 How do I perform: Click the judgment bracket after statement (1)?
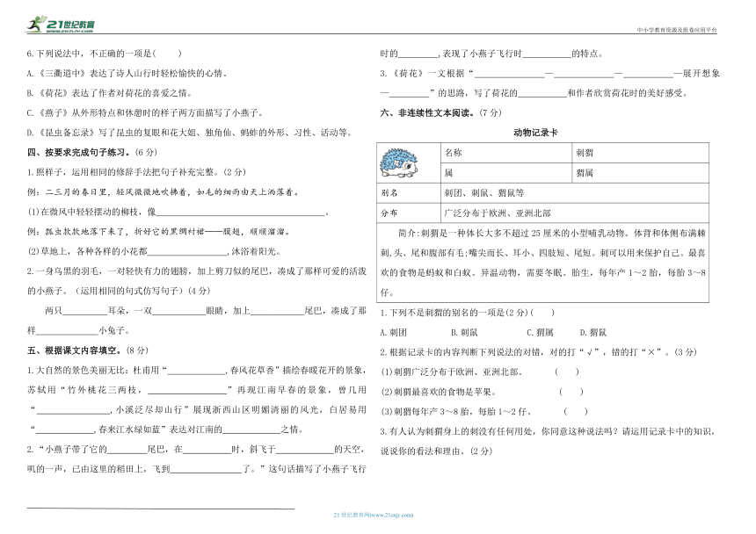(567, 372)
